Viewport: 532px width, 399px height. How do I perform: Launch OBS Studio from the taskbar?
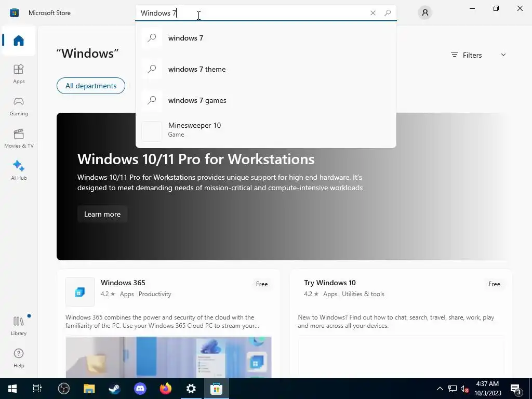(64, 389)
